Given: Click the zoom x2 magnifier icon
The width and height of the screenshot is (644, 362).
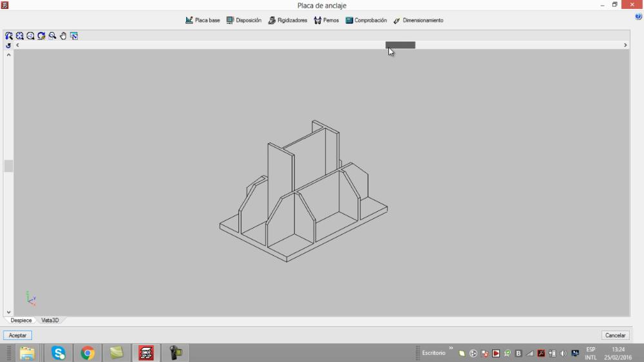Looking at the screenshot, I should [30, 35].
